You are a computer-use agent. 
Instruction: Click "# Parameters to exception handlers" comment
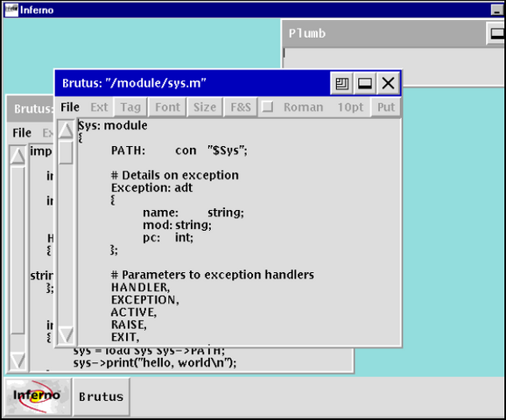(213, 275)
